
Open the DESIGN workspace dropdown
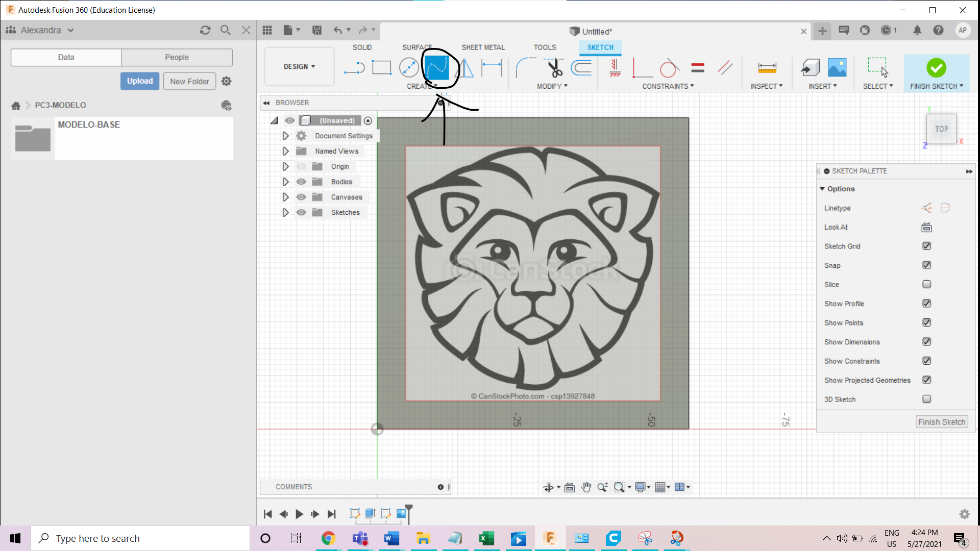coord(299,66)
